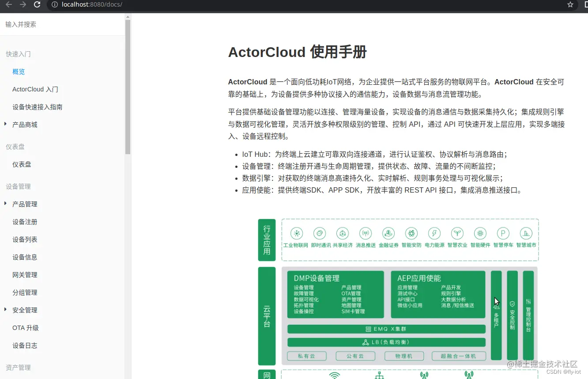Click the 金融证券 money icon
The image size is (588, 379).
[x=388, y=233]
